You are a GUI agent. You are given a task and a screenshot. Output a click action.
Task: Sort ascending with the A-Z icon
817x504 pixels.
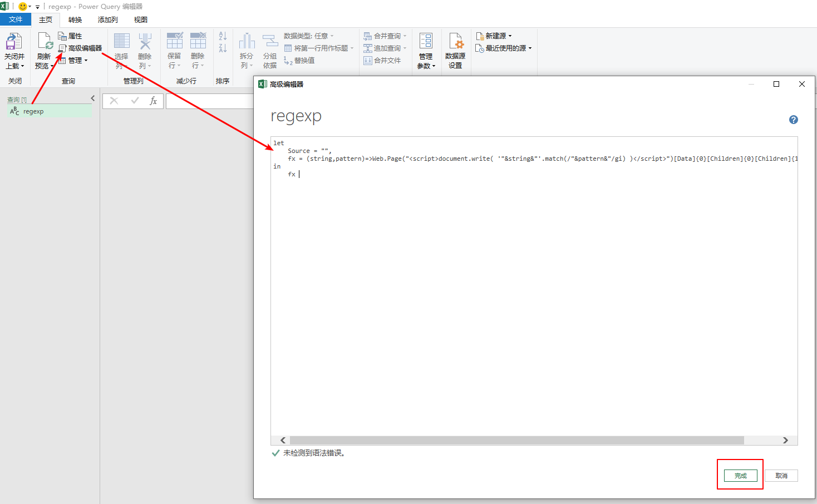click(223, 36)
